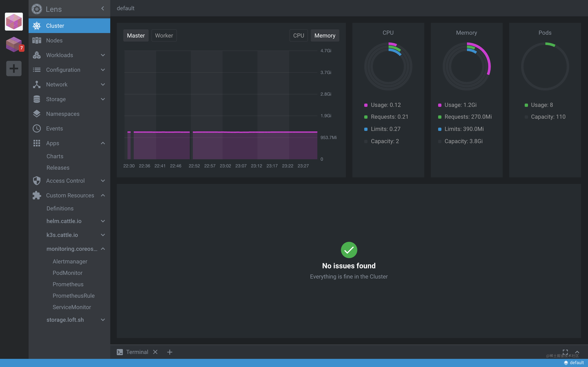This screenshot has height=367, width=588.
Task: Switch to the Master node tab
Action: (135, 35)
